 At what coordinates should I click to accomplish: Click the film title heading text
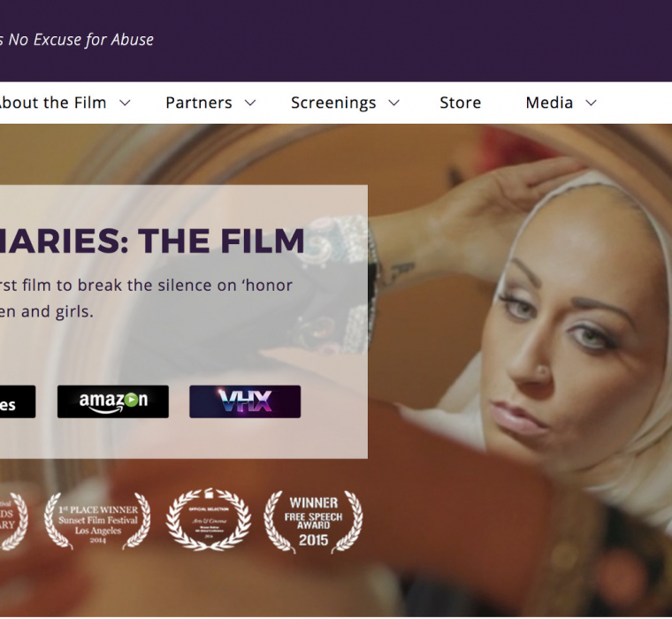[152, 240]
